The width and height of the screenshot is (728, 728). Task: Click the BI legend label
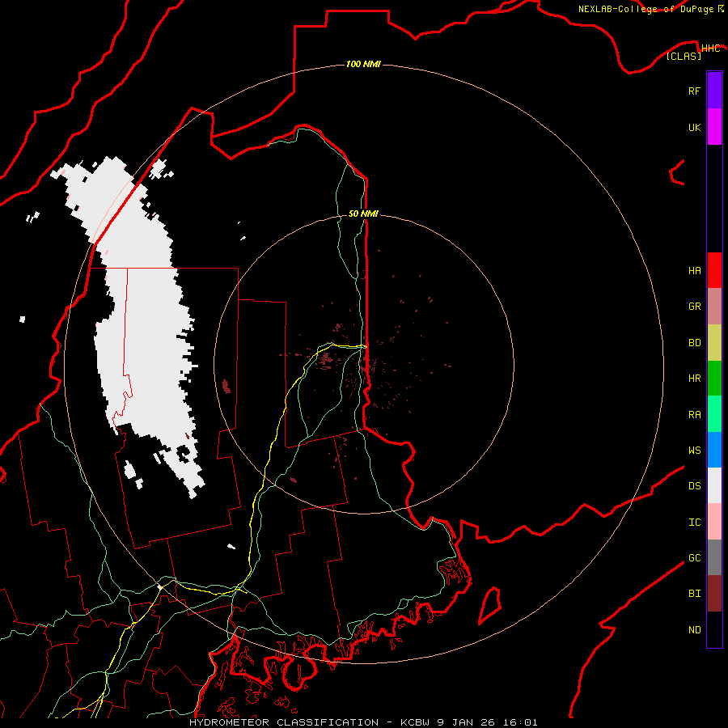click(694, 594)
